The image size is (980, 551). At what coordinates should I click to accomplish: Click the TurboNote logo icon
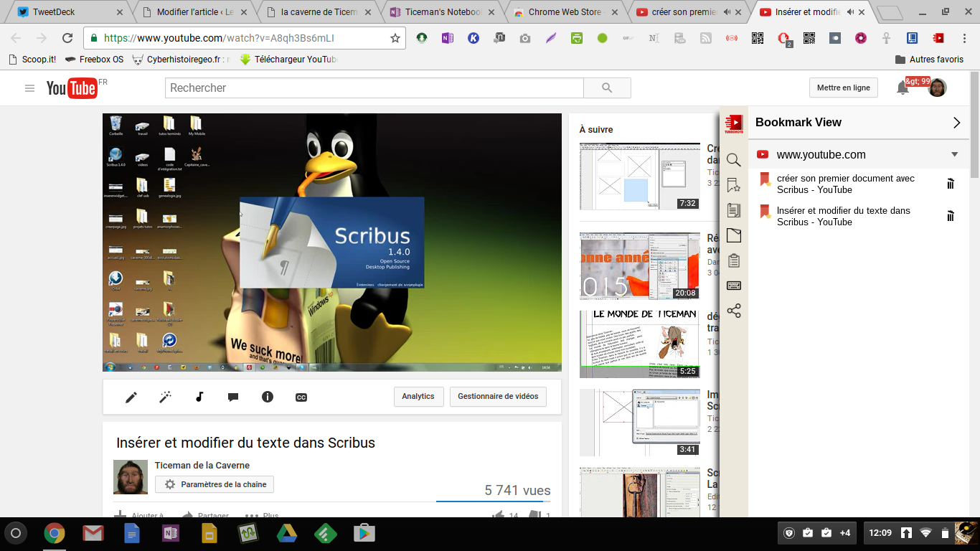coord(733,124)
